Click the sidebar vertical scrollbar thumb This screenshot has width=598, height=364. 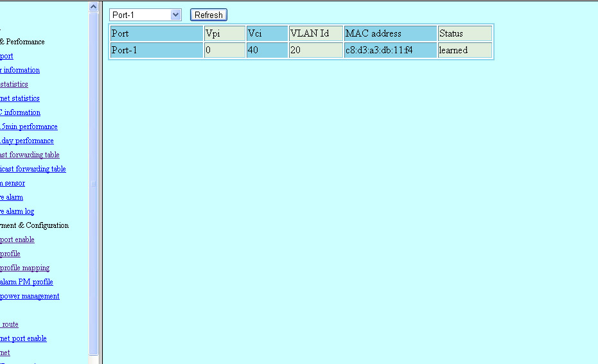coord(94,183)
